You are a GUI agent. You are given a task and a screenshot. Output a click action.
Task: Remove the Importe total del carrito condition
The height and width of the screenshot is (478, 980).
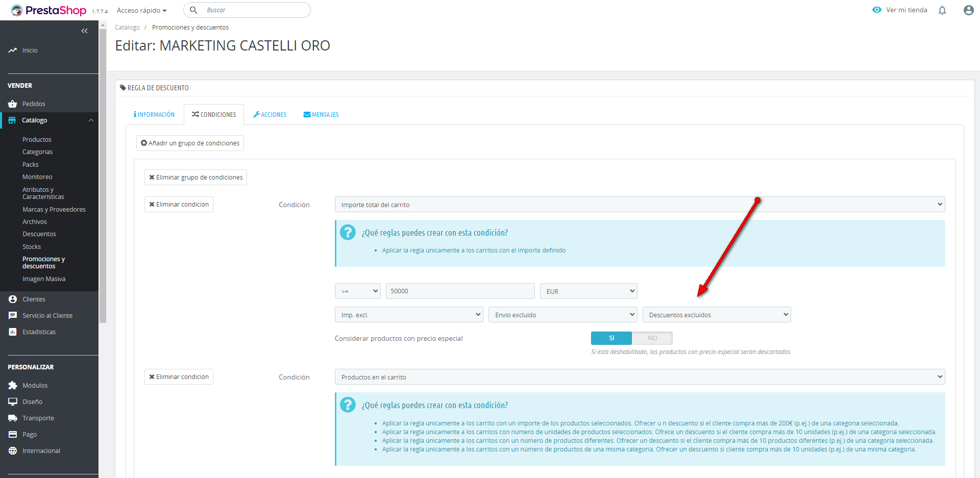[x=179, y=205]
